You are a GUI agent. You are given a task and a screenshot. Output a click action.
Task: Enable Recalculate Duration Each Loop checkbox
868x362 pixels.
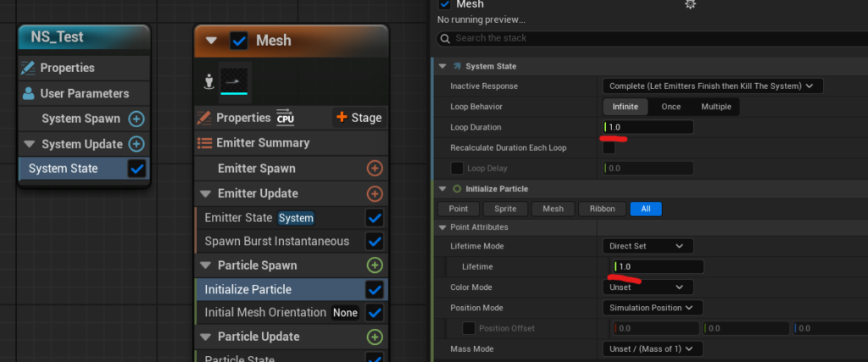click(x=609, y=148)
